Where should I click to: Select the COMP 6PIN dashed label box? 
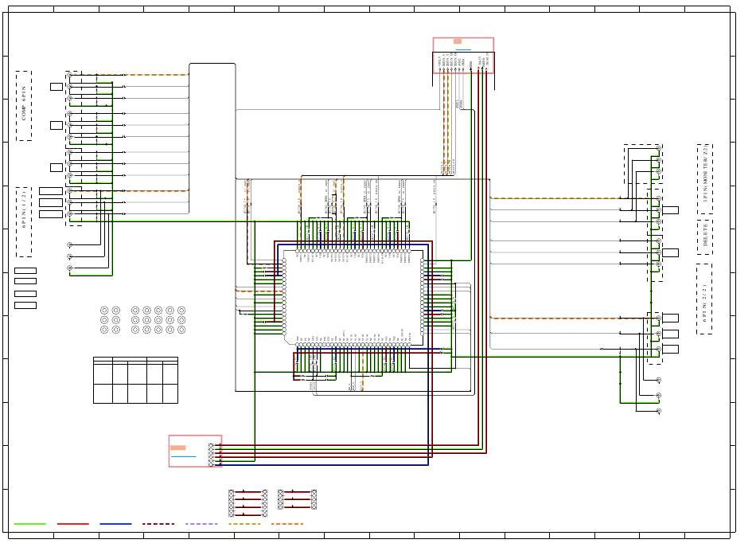pyautogui.click(x=24, y=106)
